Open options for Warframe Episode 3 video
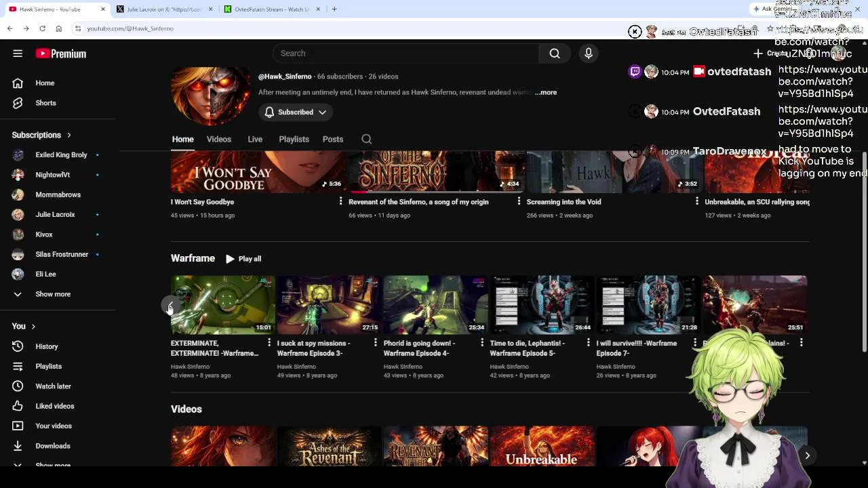Screen dimensions: 868x488 point(375,343)
